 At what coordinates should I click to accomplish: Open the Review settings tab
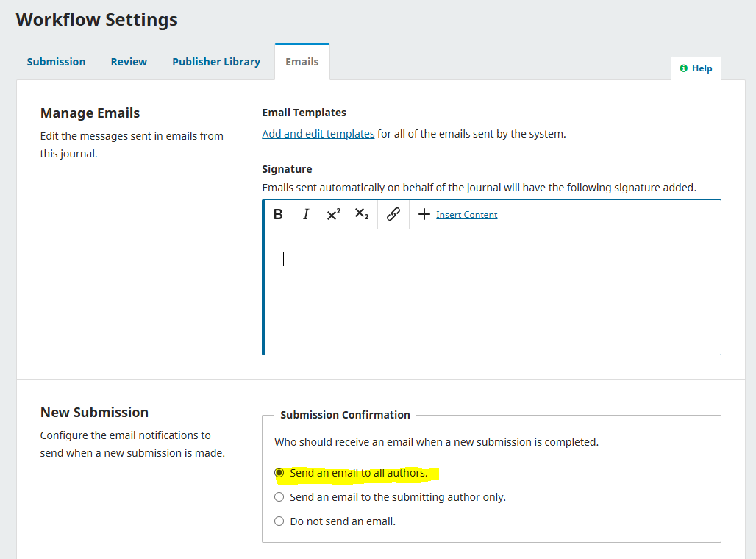129,62
